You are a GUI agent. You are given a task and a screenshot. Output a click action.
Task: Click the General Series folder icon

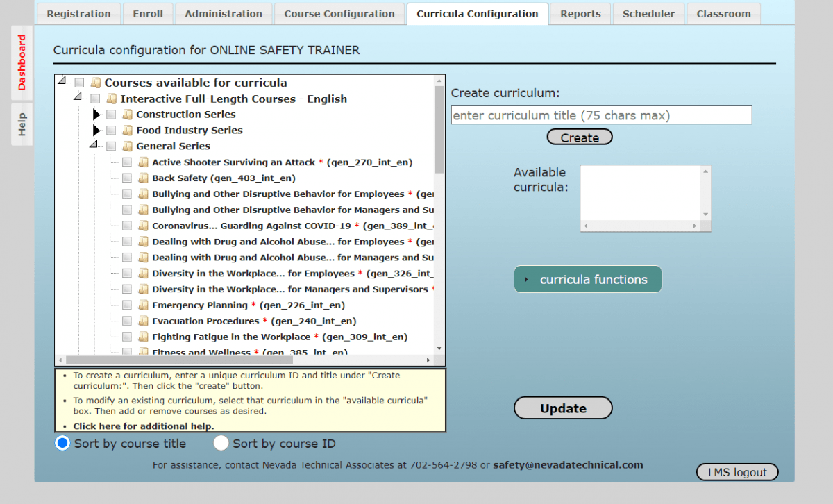126,146
